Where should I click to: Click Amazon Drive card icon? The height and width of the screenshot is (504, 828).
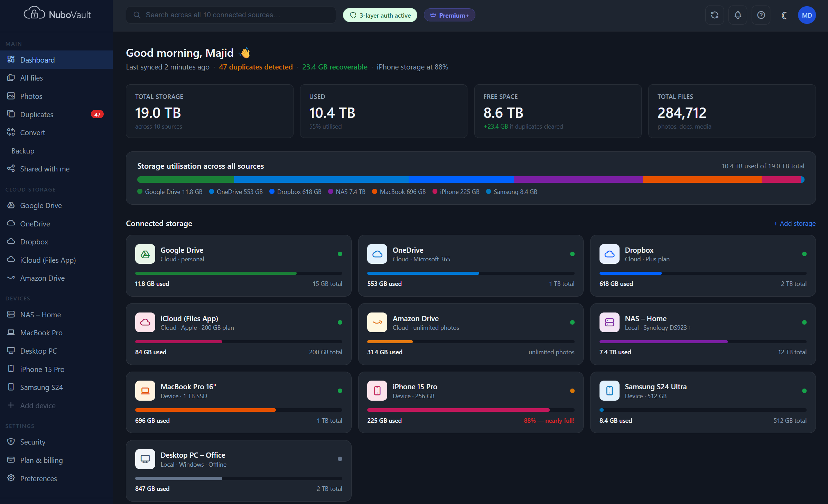[377, 323]
